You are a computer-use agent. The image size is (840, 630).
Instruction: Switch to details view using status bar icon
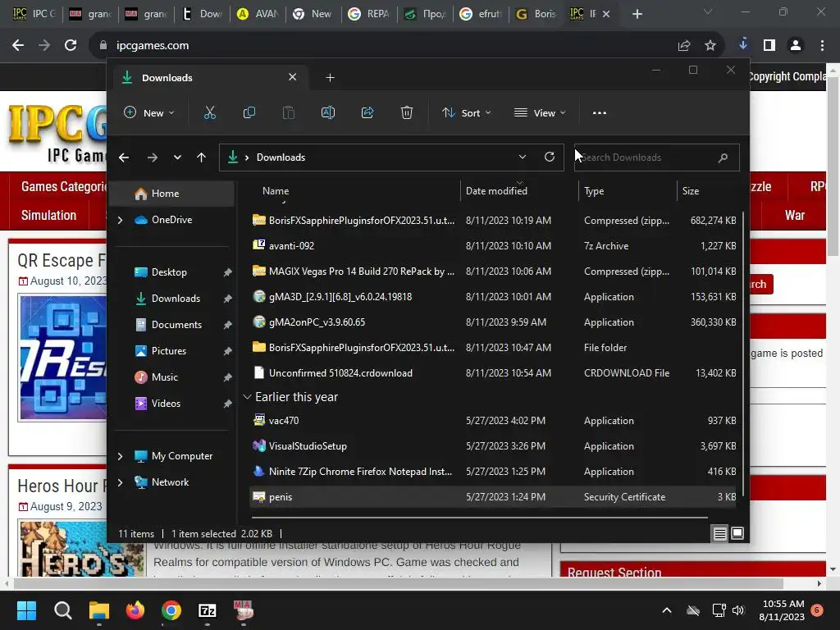(720, 533)
